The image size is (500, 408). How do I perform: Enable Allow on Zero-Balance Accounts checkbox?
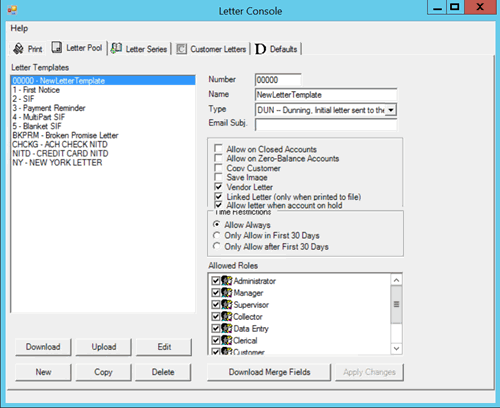(x=218, y=158)
